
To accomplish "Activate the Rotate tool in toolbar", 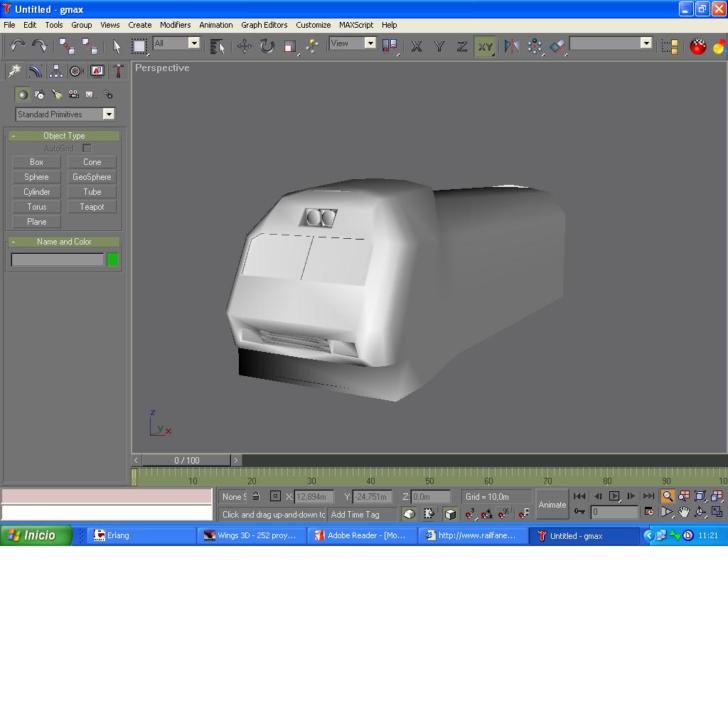I will click(267, 47).
